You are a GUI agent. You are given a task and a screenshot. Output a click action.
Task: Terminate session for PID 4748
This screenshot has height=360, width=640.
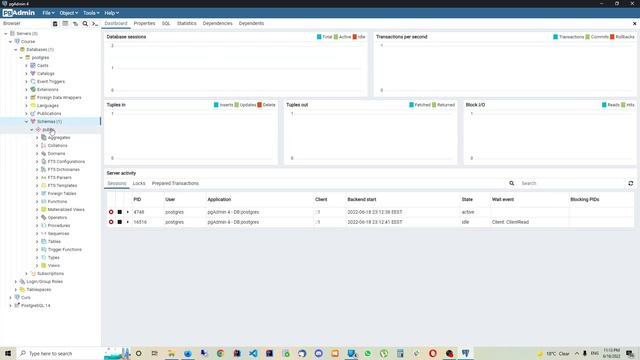(111, 212)
